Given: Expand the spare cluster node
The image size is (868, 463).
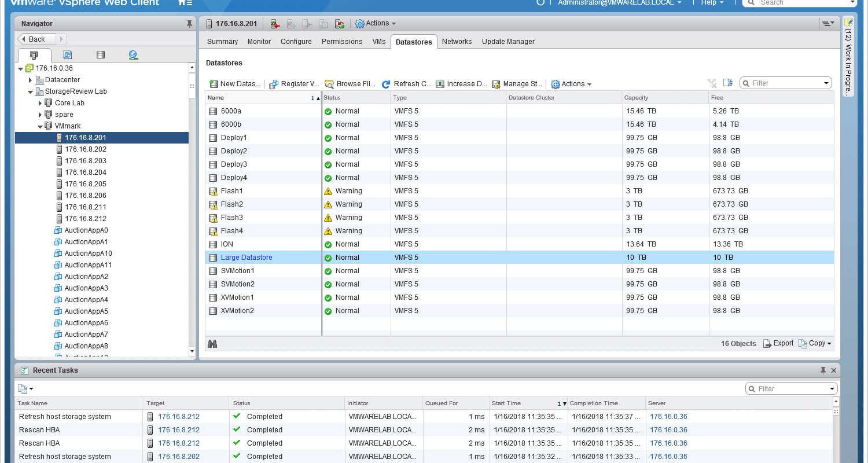Looking at the screenshot, I should click(x=41, y=115).
